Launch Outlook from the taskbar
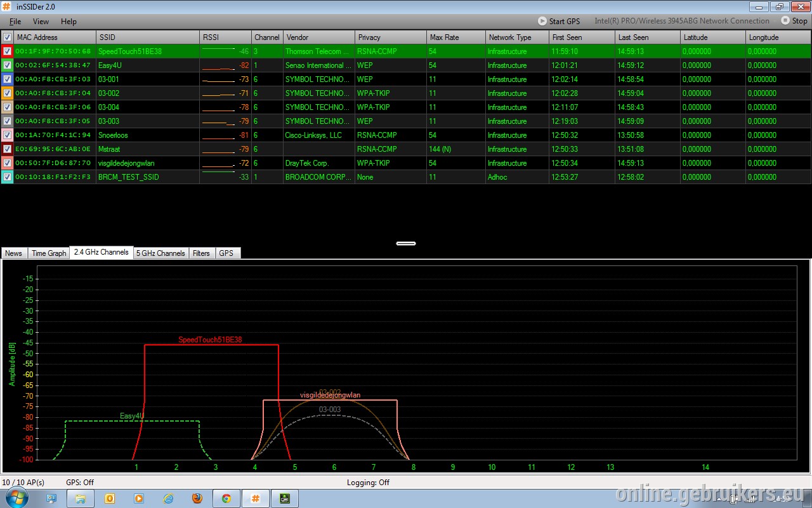Image resolution: width=812 pixels, height=508 pixels. [110, 498]
